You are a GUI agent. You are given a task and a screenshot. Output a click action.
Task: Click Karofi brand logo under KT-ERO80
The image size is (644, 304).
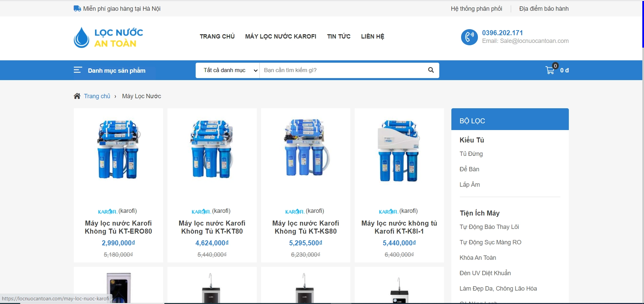pyautogui.click(x=107, y=211)
